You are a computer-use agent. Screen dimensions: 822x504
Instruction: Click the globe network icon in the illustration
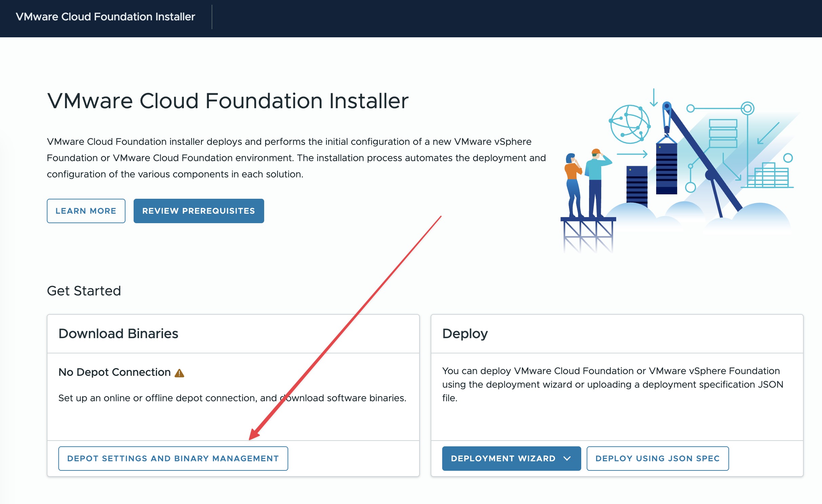629,124
